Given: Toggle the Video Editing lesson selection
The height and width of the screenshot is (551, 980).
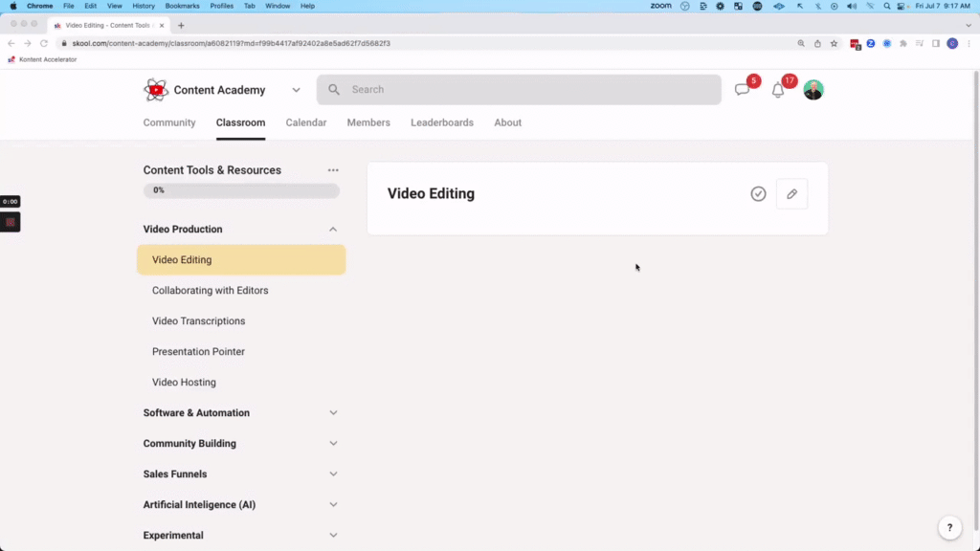Looking at the screenshot, I should [240, 259].
